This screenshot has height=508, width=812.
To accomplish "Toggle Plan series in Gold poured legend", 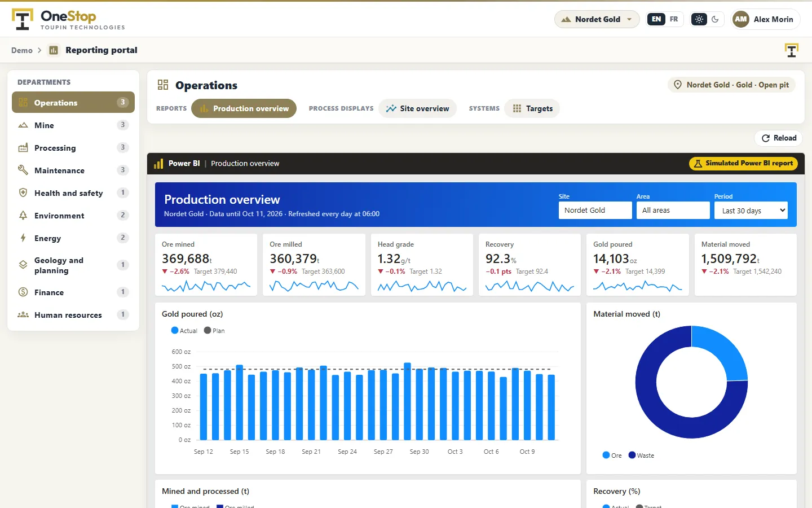I will (214, 331).
